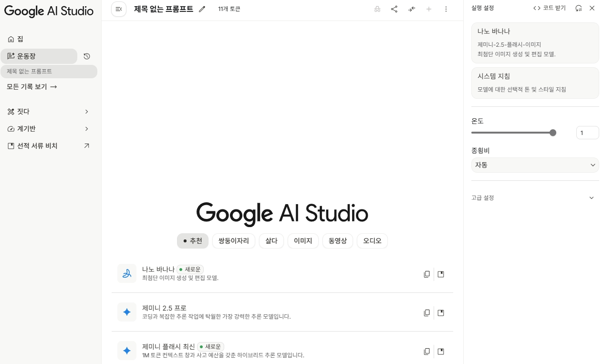This screenshot has height=364, width=603.
Task: Expand the 짓다 build menu
Action: [48, 112]
